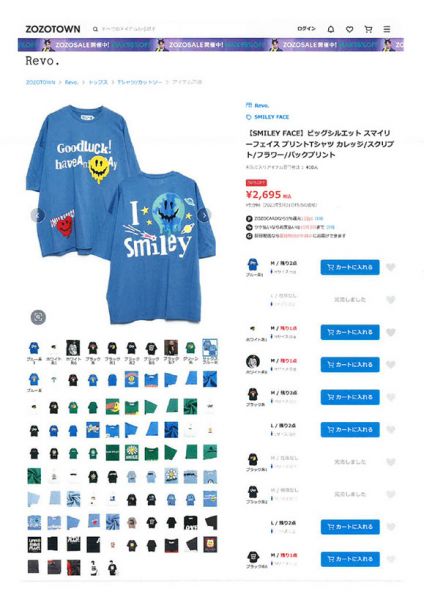Open the shopping cart icon in header
Image resolution: width=424 pixels, height=600 pixels.
pyautogui.click(x=368, y=29)
